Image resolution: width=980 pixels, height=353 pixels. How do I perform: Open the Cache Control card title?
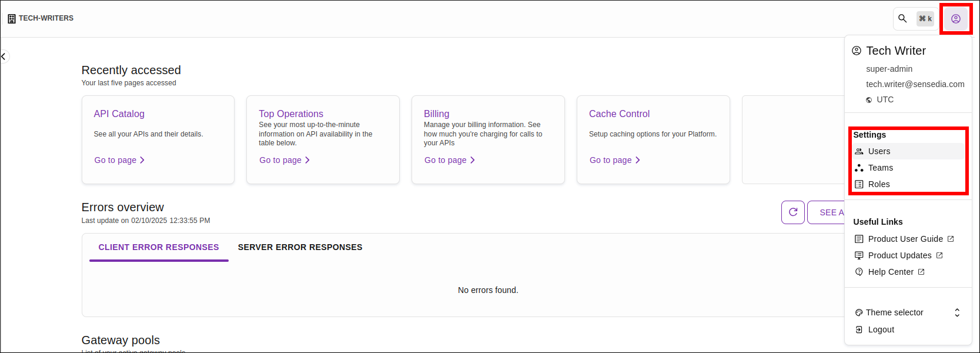pos(619,114)
